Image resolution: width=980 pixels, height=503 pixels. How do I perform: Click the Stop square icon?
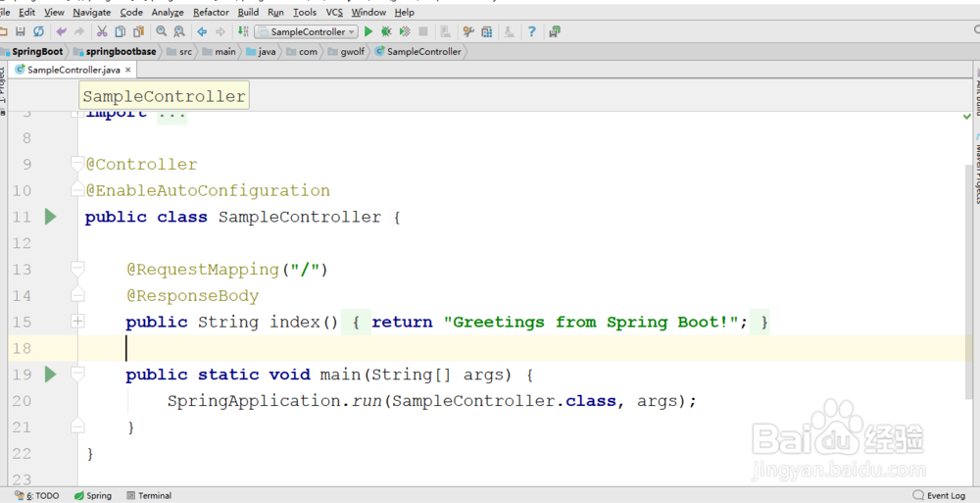tap(423, 31)
